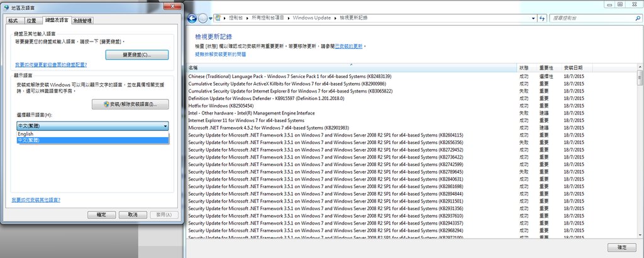Select 中文(繁體) in the dropdown list

coord(93,140)
